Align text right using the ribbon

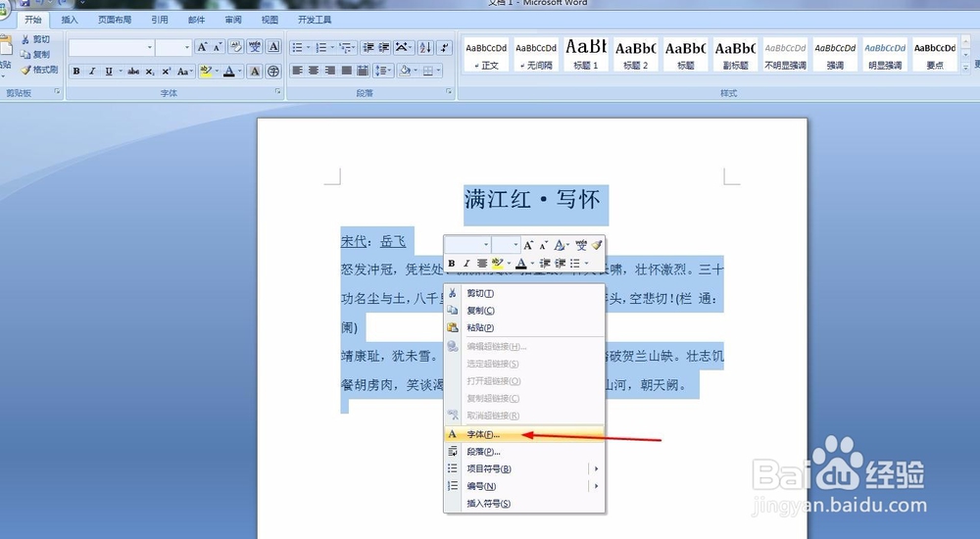point(329,71)
